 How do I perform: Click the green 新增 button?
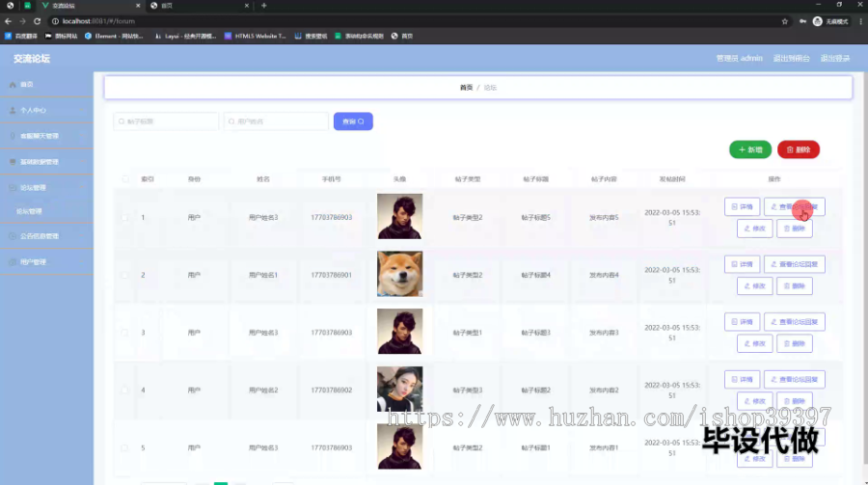pyautogui.click(x=750, y=149)
